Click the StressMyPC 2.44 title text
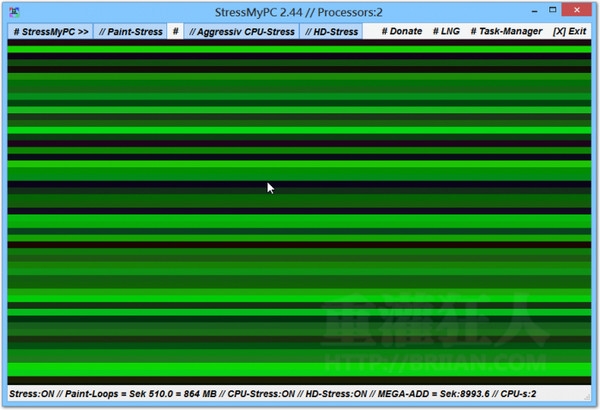 (298, 12)
